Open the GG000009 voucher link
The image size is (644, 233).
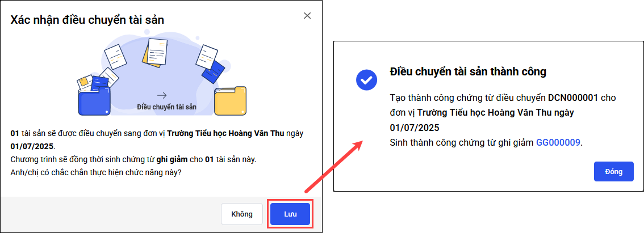click(x=558, y=142)
